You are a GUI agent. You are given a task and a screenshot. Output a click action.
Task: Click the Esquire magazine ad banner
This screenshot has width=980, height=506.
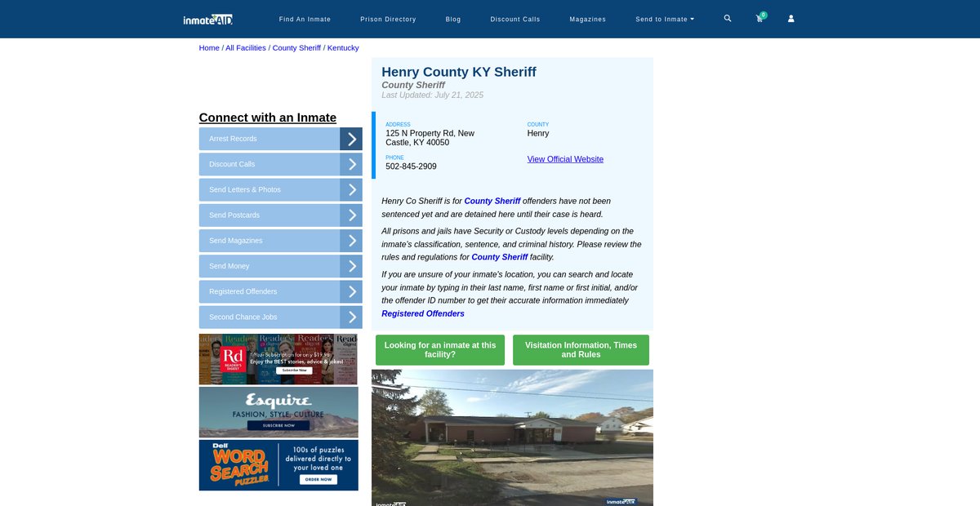click(278, 412)
